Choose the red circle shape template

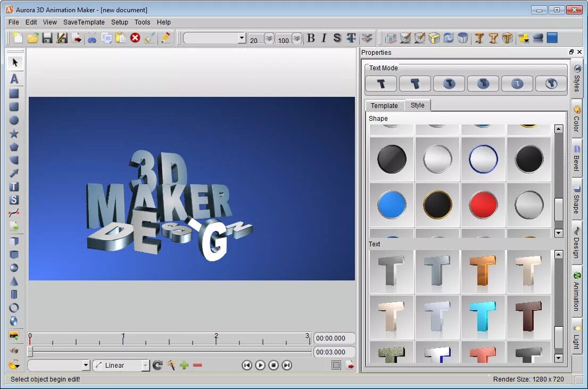tap(483, 206)
